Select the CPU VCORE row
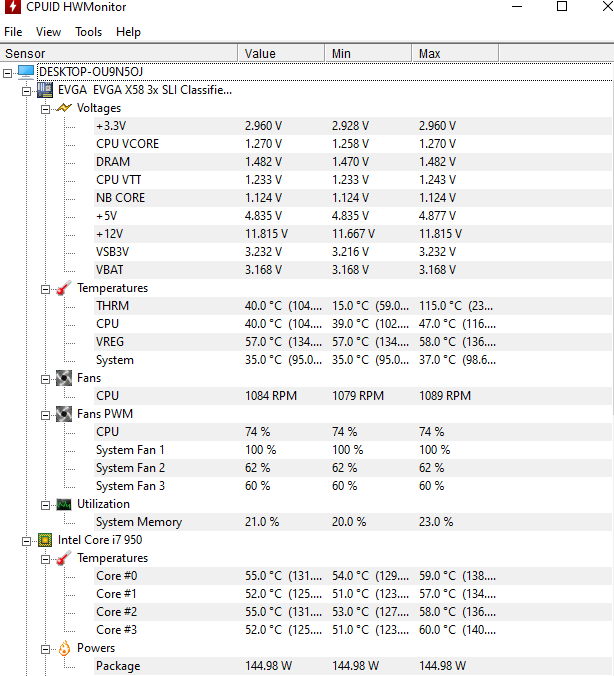614x676 pixels. coord(353,144)
